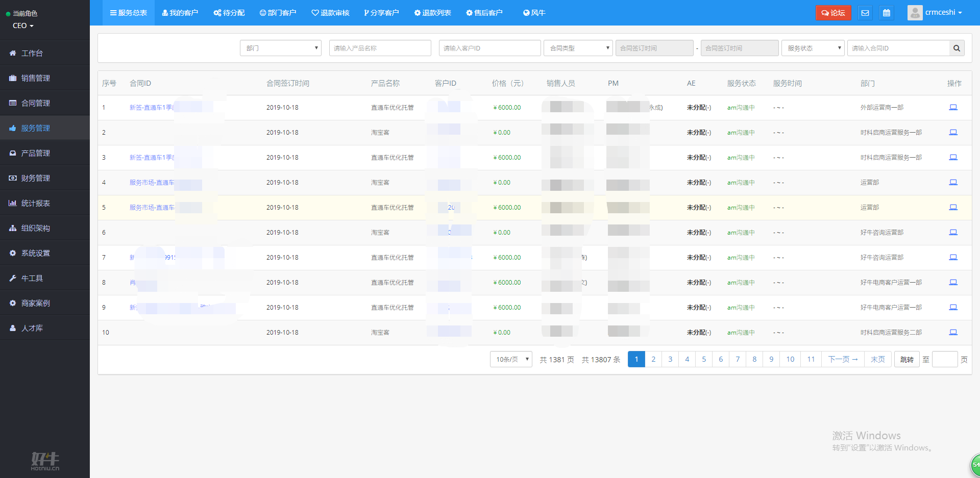The height and width of the screenshot is (478, 980).
Task: Expand the 部门 filter dropdown
Action: tap(280, 48)
